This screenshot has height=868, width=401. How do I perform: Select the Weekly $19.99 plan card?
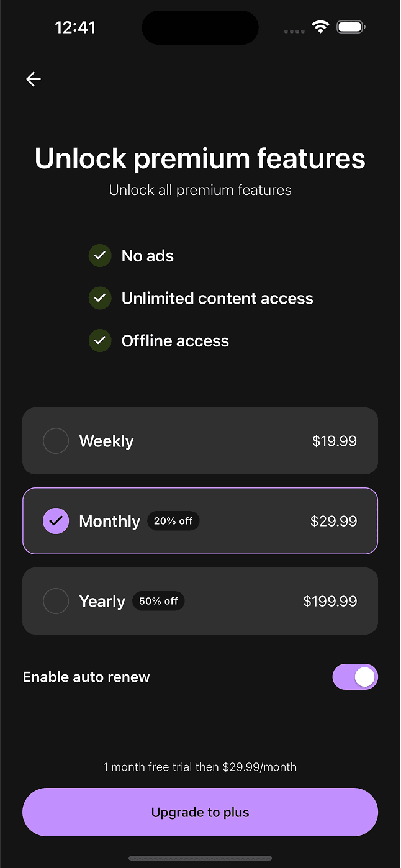(200, 441)
